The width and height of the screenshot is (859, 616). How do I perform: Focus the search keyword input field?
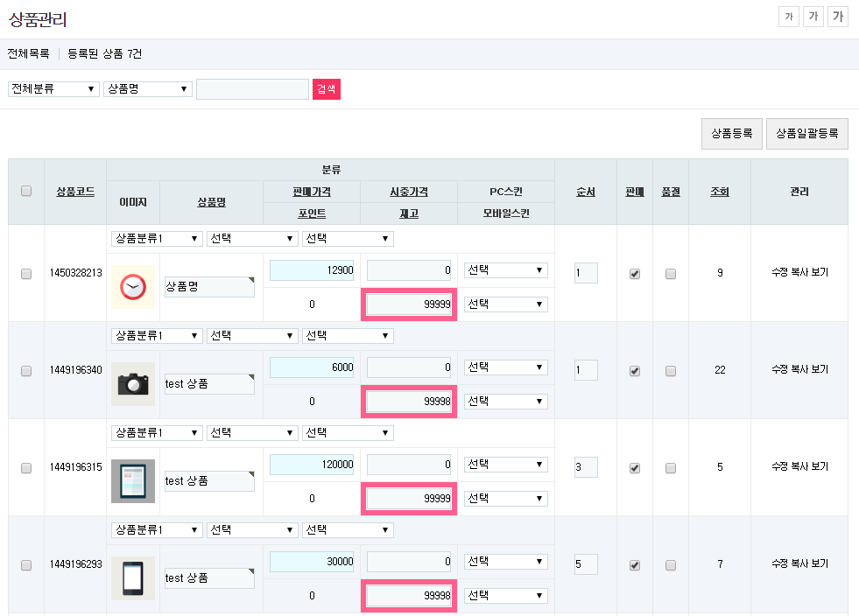(252, 89)
